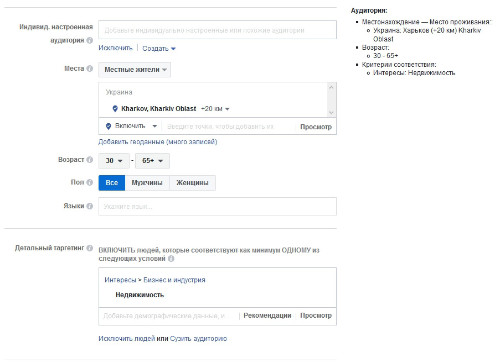Screen dimensions: 500x363
Task: Click scroll down arrow in locations list
Action: (x=331, y=113)
